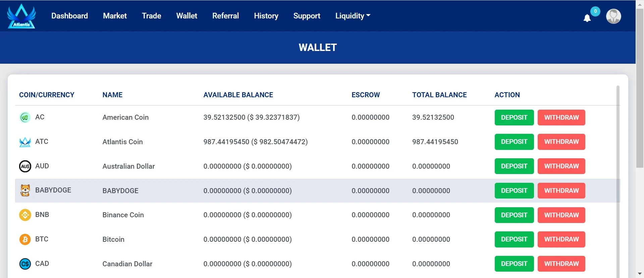This screenshot has width=644, height=278.
Task: Click total balance 39.52132500
Action: tap(433, 117)
